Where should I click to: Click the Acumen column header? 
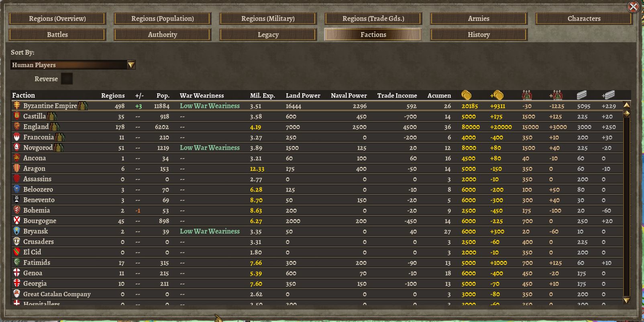tap(439, 96)
